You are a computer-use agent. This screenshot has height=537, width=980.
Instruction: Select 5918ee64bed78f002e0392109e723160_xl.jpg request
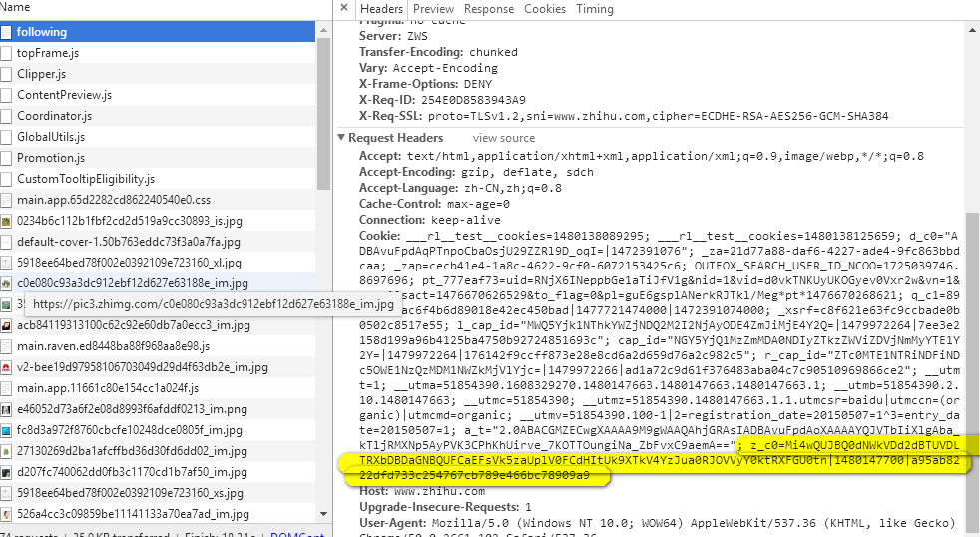tap(158, 263)
